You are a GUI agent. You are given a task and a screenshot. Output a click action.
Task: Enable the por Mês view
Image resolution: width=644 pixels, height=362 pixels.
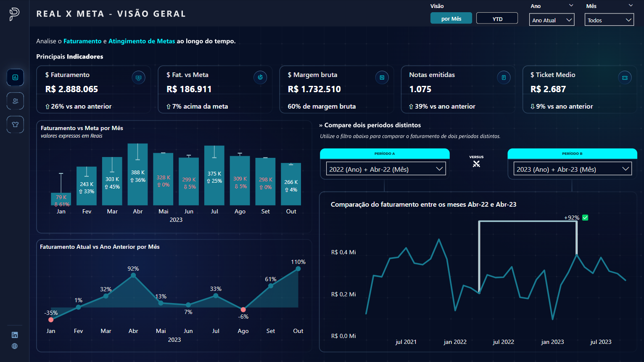451,18
